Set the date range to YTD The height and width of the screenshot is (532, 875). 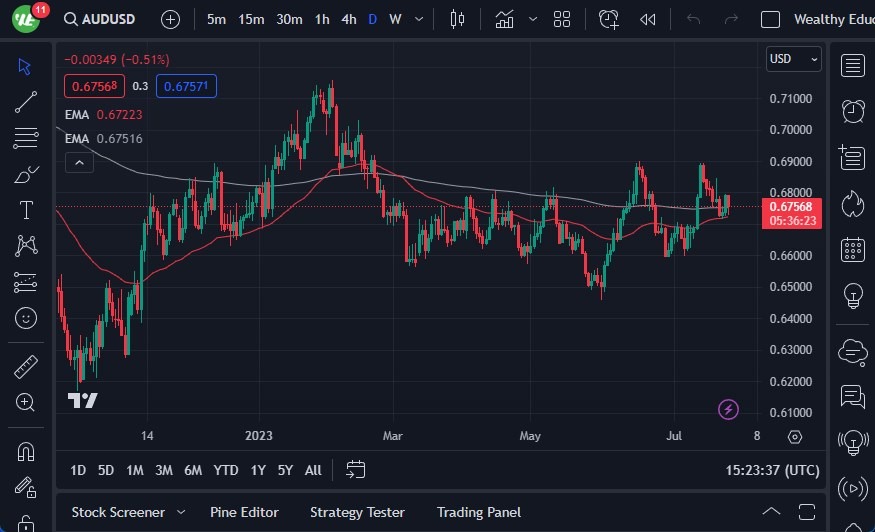[226, 470]
